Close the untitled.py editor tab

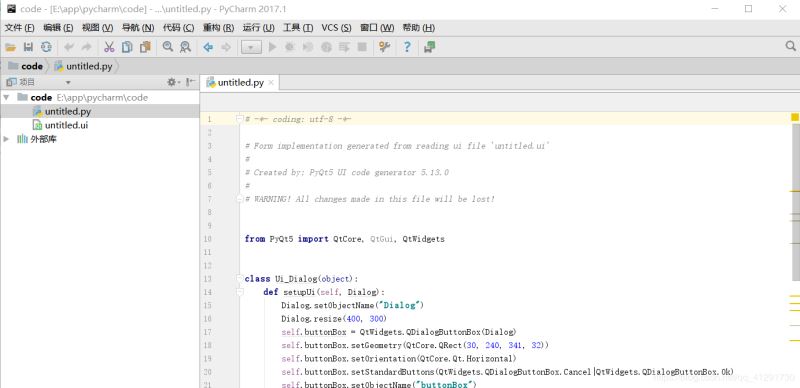click(271, 83)
